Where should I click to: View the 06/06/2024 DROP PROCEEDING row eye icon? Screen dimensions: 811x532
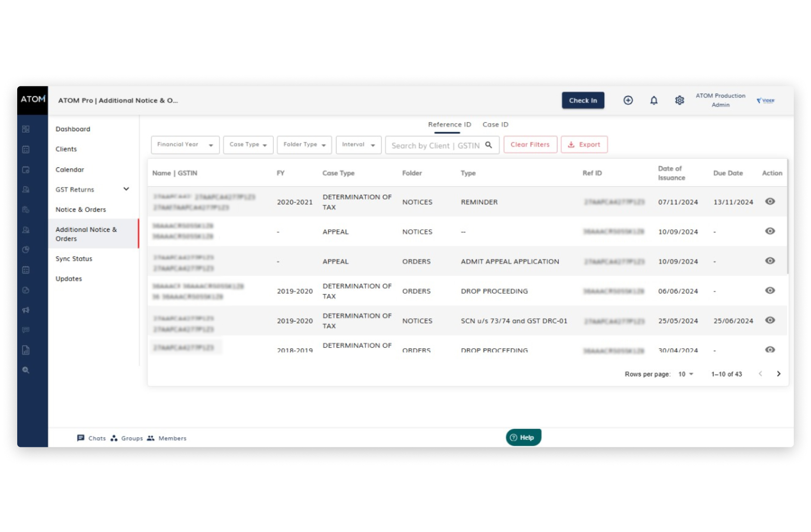point(770,290)
